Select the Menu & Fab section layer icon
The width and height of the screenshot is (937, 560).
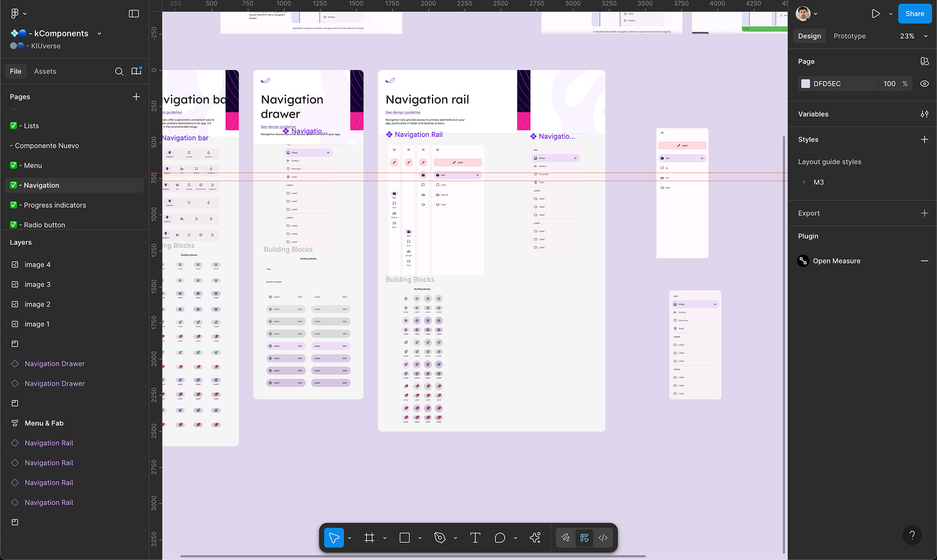click(15, 423)
